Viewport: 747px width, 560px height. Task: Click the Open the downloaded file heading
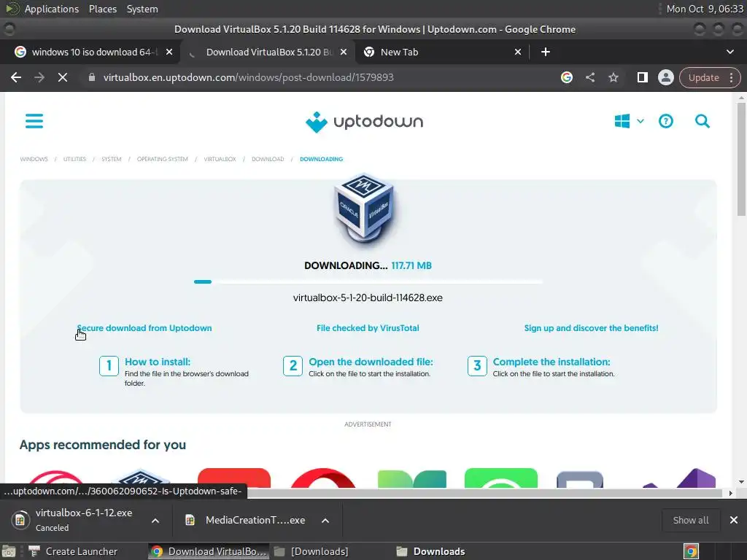[371, 362]
